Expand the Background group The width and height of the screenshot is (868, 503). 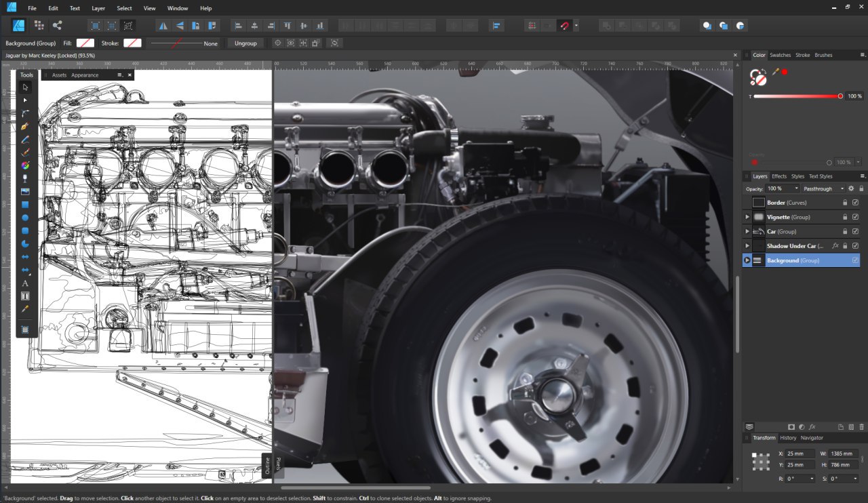click(747, 260)
